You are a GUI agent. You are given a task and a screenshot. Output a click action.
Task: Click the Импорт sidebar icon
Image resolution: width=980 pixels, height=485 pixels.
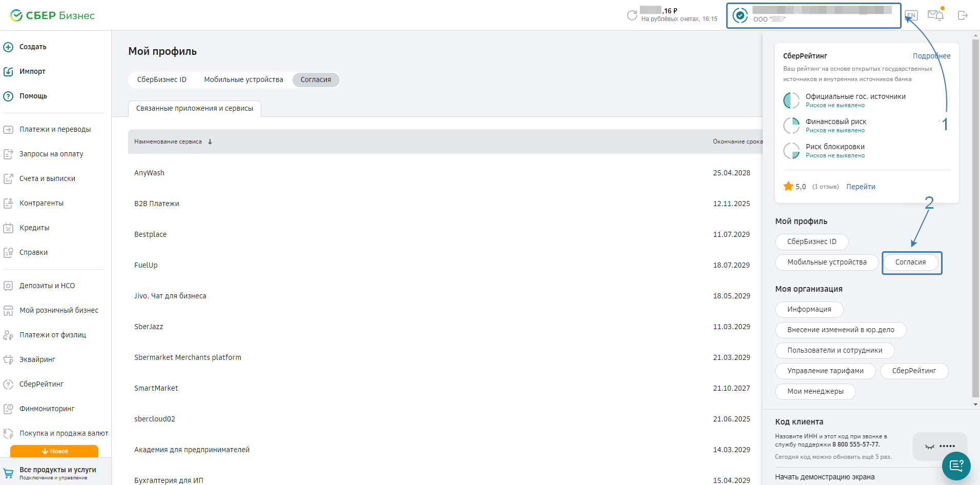[x=8, y=72]
